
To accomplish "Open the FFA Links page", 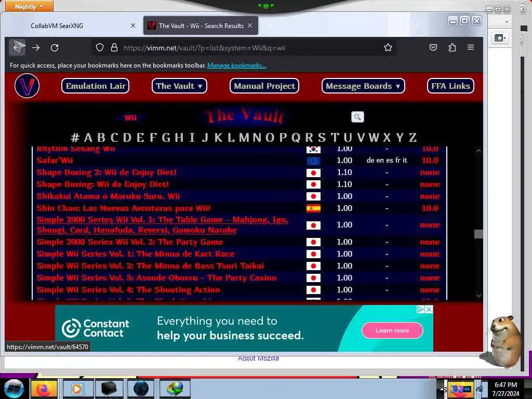I will pos(450,86).
